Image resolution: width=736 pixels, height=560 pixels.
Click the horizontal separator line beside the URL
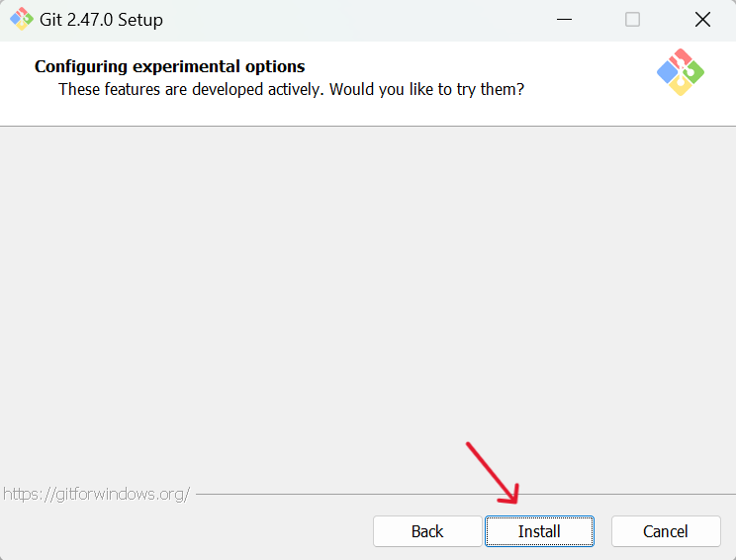pyautogui.click(x=466, y=494)
